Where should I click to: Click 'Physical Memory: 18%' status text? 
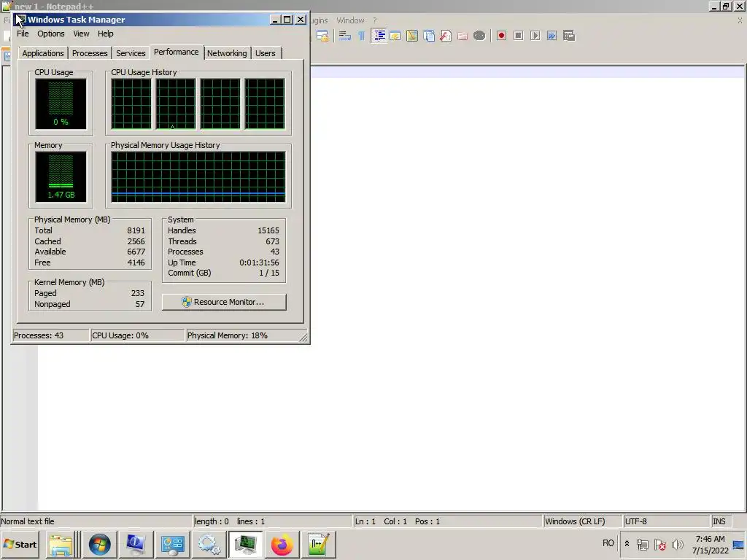(x=228, y=335)
